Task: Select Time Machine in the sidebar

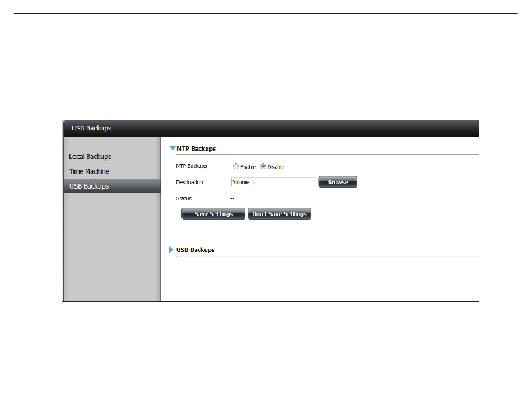Action: [x=89, y=171]
